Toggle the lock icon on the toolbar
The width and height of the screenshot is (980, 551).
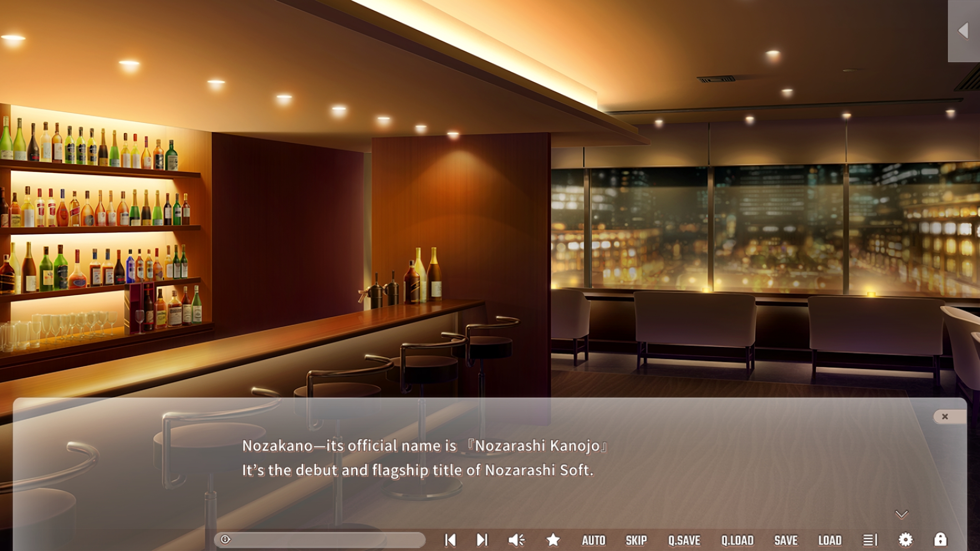(x=941, y=540)
